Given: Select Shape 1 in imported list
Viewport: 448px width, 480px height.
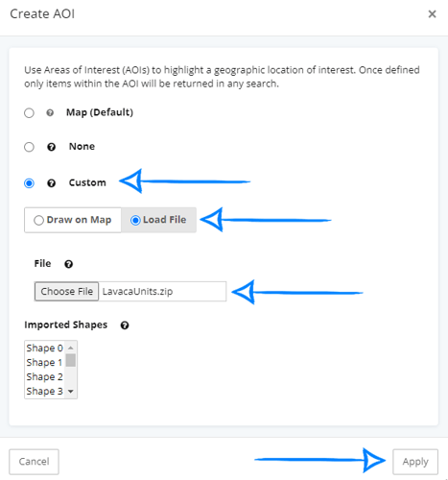Looking at the screenshot, I should tap(45, 362).
